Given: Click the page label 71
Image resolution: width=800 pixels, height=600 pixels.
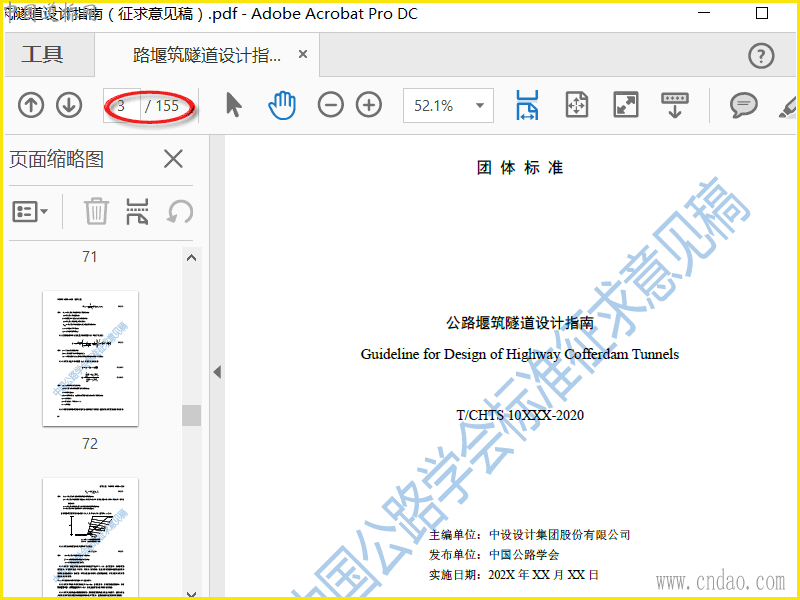Looking at the screenshot, I should click(x=90, y=257).
